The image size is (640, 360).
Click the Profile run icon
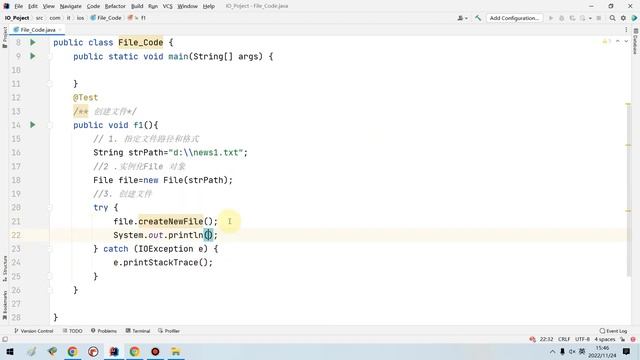click(x=582, y=18)
